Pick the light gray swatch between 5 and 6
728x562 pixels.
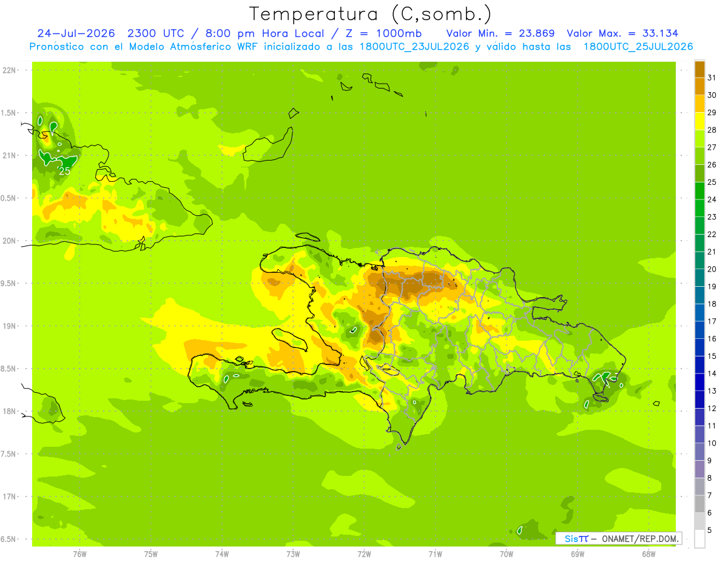(699, 522)
